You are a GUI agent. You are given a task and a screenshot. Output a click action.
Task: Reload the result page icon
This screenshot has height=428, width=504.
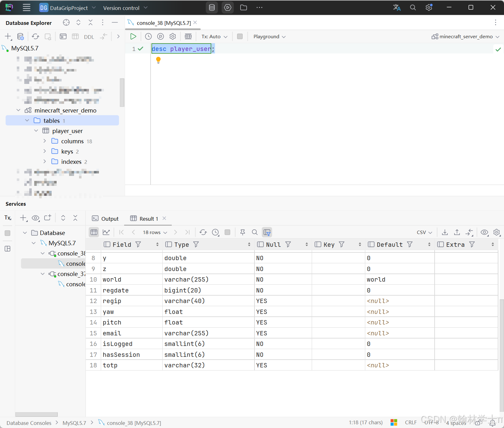(203, 232)
